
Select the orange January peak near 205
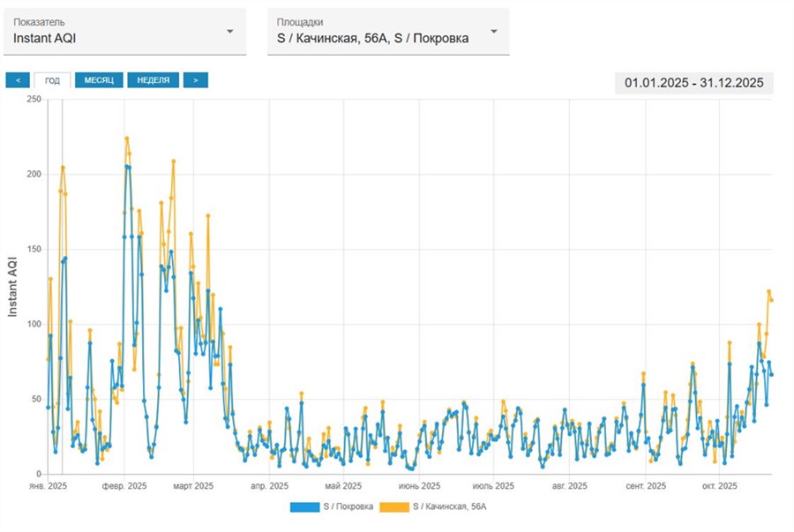point(63,167)
